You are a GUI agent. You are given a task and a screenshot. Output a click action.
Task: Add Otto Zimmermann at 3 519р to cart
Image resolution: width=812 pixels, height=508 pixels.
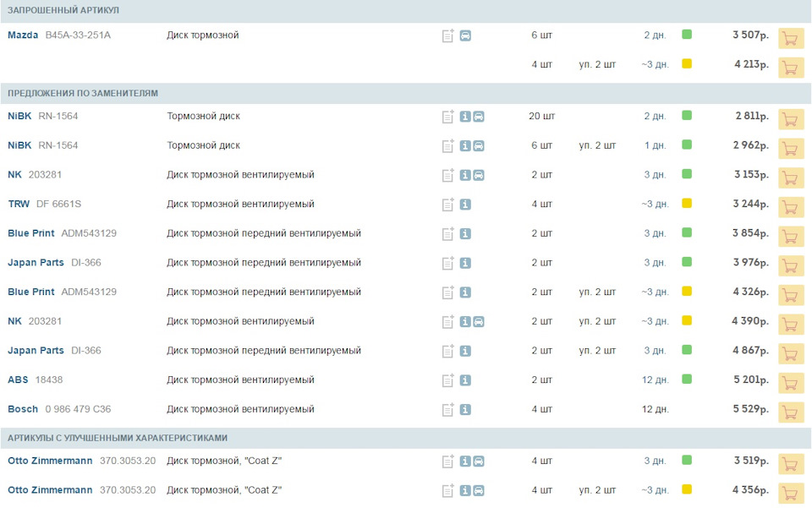(x=791, y=465)
